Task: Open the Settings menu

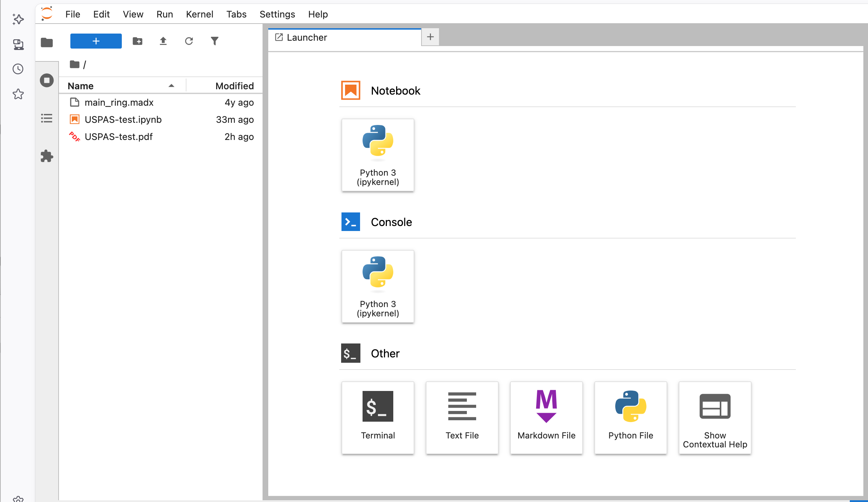Action: [x=277, y=14]
